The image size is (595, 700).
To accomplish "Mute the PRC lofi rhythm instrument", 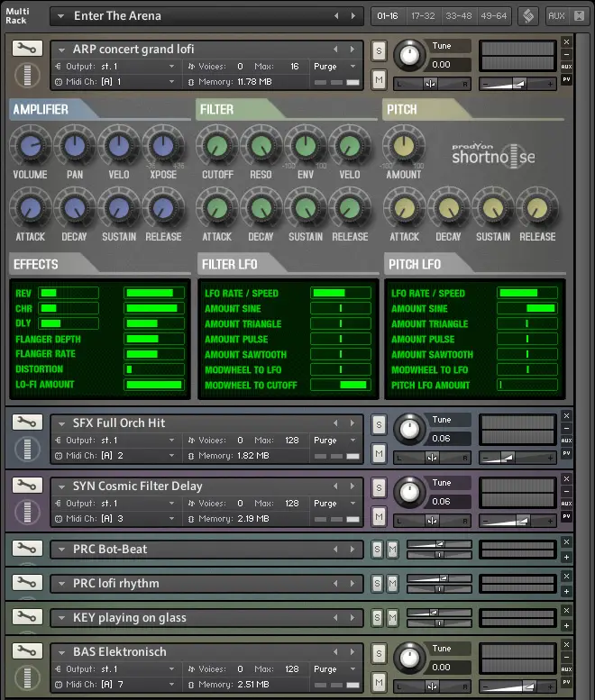I will (x=392, y=584).
